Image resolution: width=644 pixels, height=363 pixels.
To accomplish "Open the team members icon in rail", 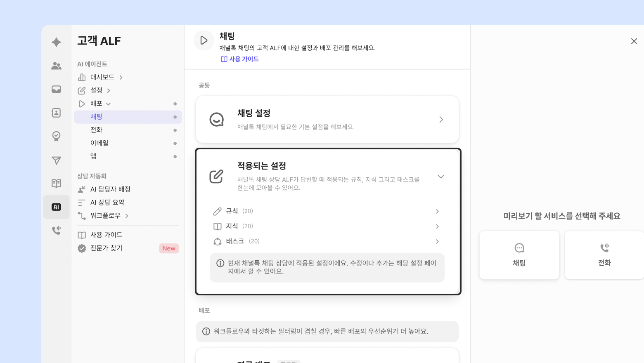I will coord(57,66).
